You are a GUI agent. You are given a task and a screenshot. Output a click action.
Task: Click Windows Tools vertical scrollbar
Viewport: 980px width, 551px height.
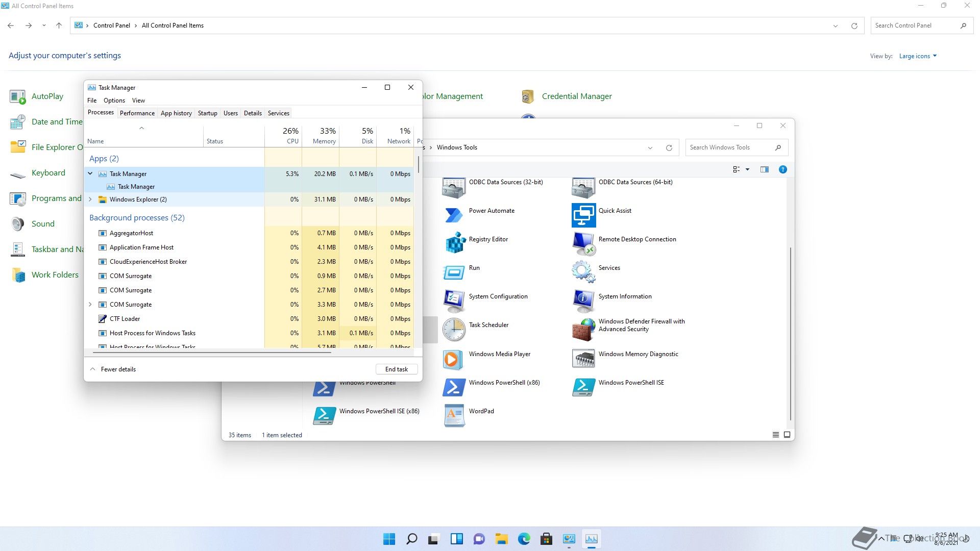791,334
